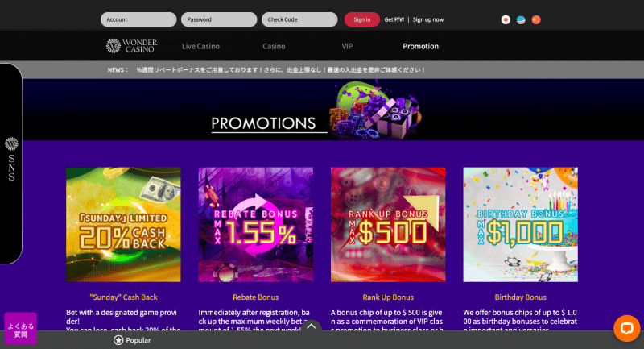This screenshot has width=644, height=349.
Task: Click the Get P/W link
Action: [394, 19]
